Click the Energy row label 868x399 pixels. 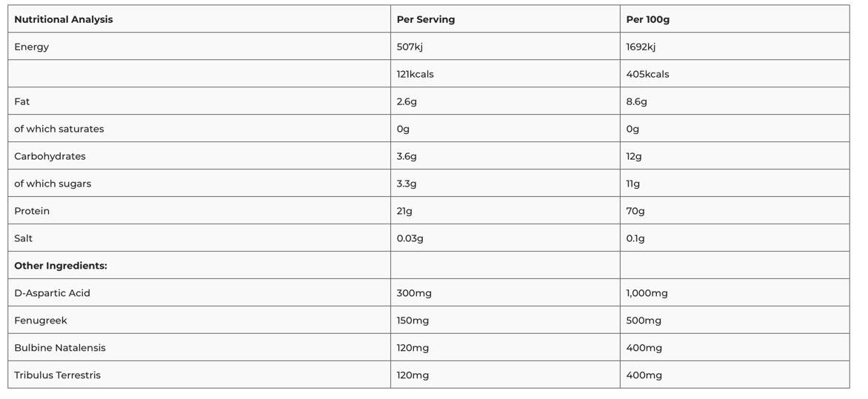click(32, 47)
